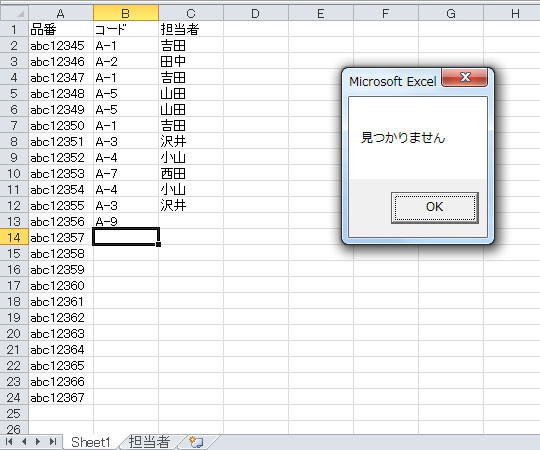Select column A header
Image resolution: width=540 pixels, height=450 pixels.
(x=61, y=13)
